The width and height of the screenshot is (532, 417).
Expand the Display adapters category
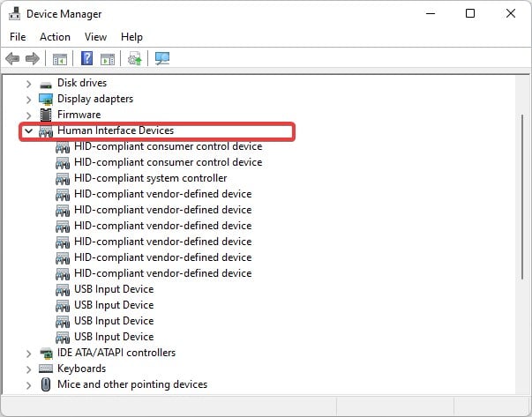[28, 100]
